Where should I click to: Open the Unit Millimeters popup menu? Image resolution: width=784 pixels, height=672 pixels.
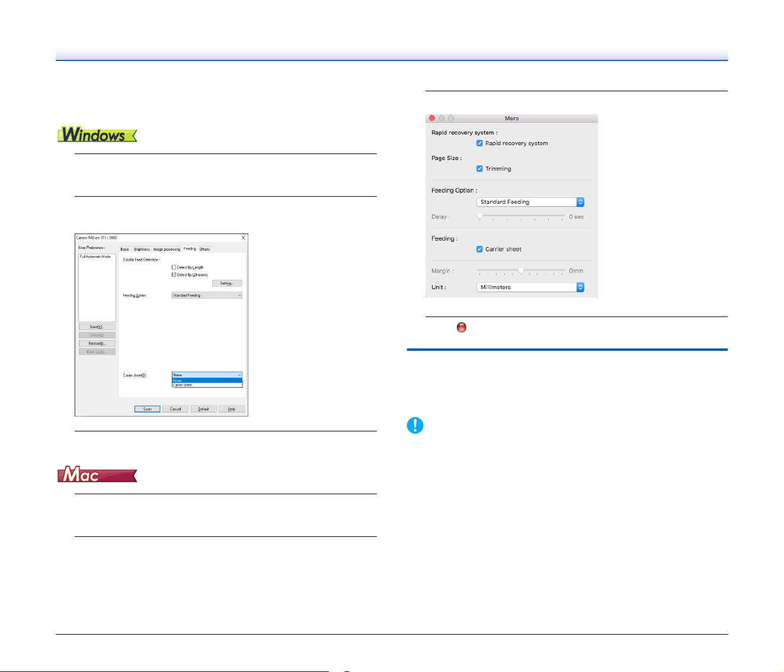[530, 287]
